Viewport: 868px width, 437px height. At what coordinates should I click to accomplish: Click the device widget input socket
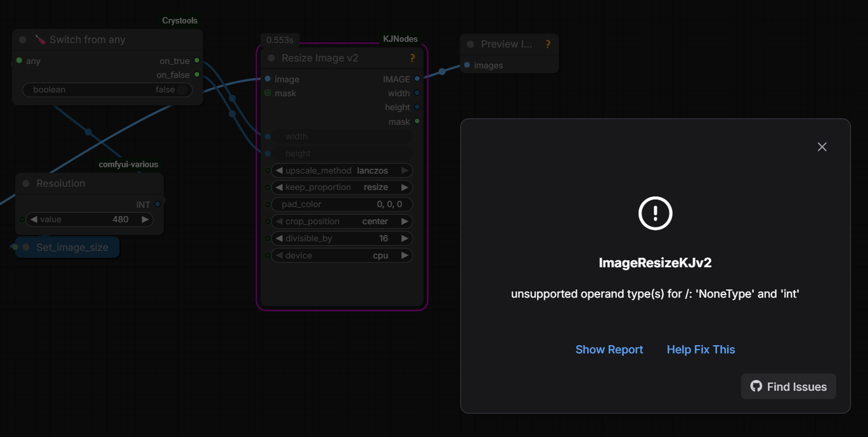[x=268, y=256]
